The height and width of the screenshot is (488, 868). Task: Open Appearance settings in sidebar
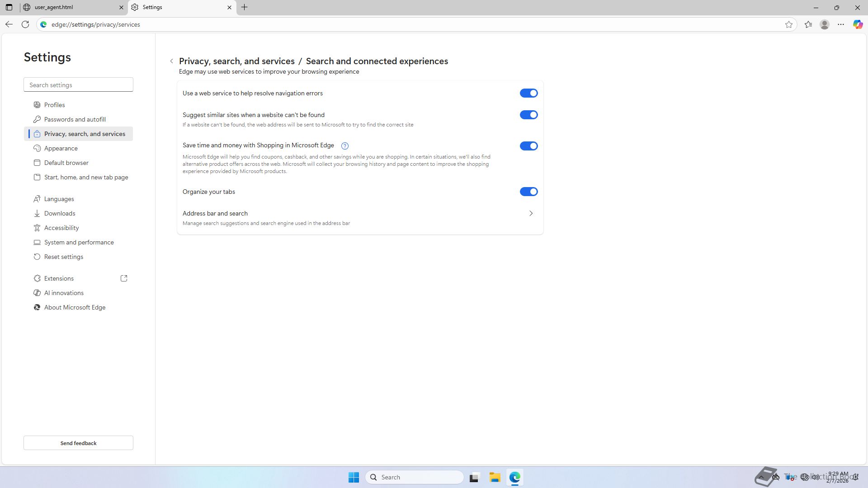point(61,148)
